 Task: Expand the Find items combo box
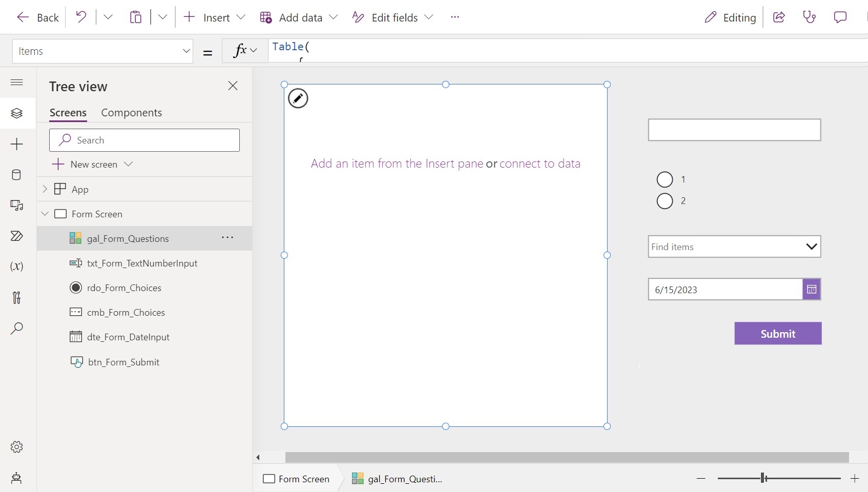pos(811,247)
